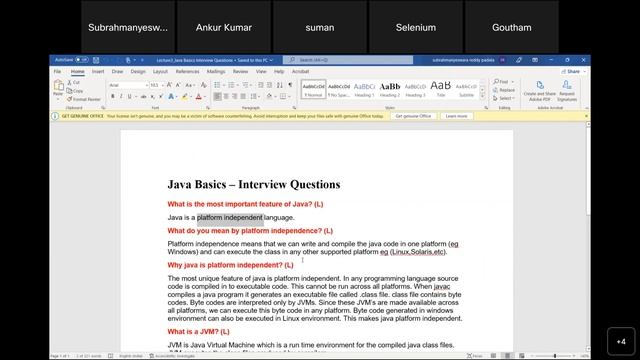Decrease font size with the smaller A icon
Viewport: 640px width, 360px height.
[x=178, y=85]
